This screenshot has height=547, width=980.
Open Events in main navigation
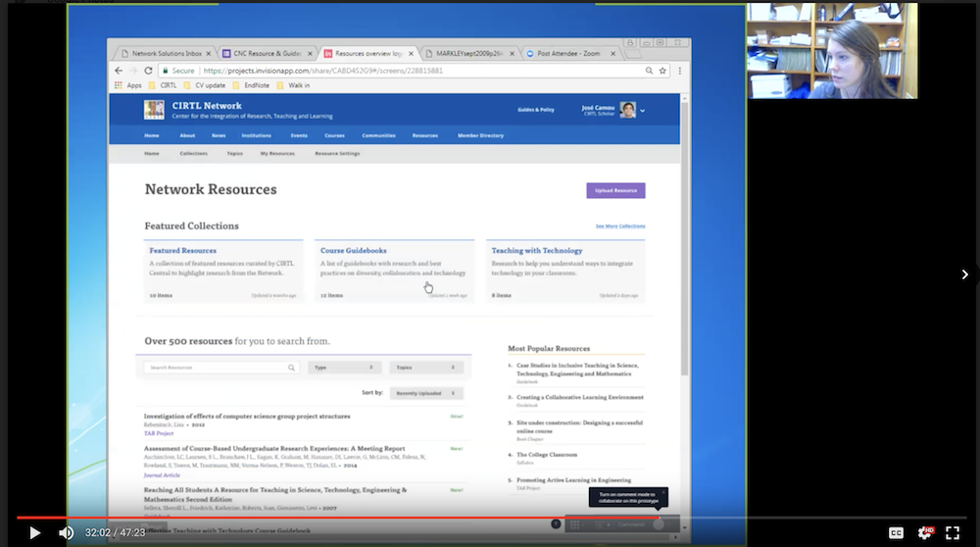click(299, 135)
